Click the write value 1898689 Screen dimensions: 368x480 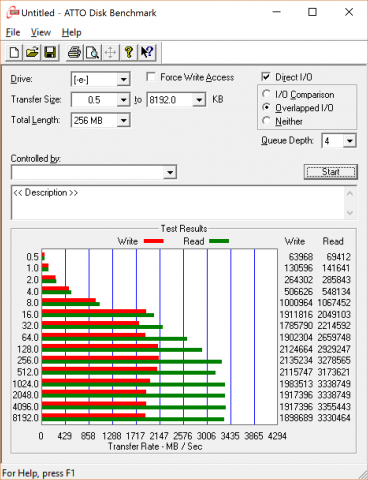(x=296, y=418)
